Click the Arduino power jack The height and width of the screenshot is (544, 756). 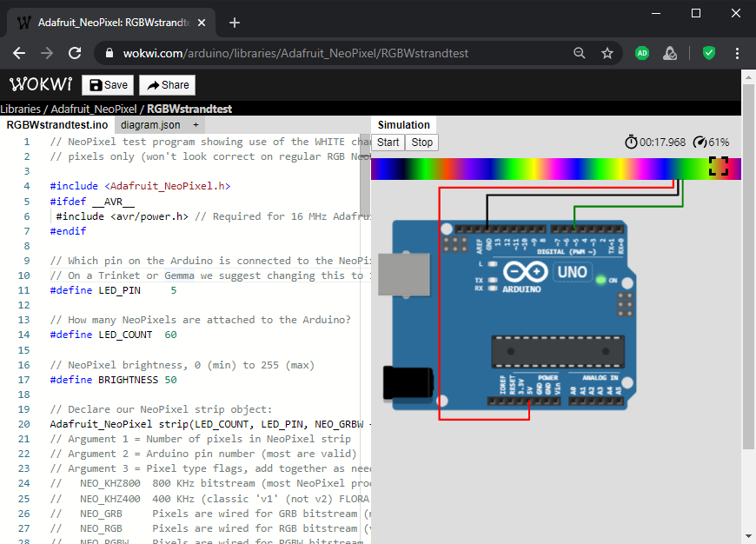pos(408,383)
